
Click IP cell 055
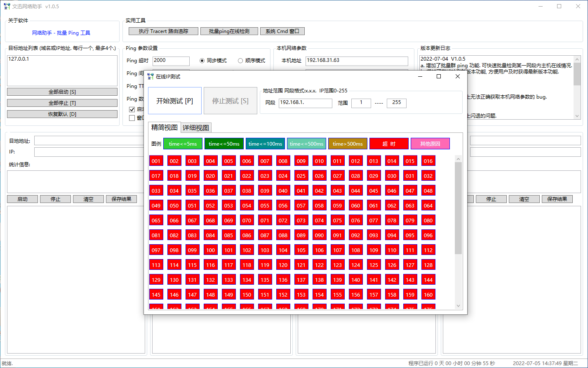tap(265, 205)
